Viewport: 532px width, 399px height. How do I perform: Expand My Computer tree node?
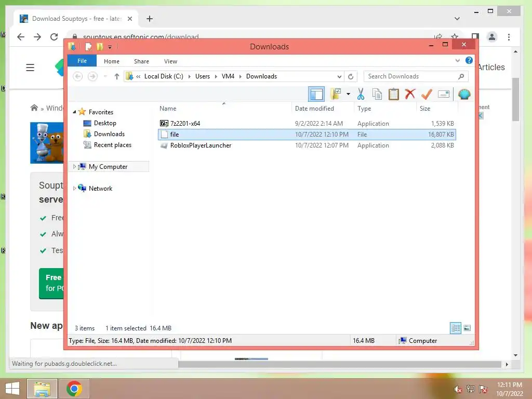point(74,167)
